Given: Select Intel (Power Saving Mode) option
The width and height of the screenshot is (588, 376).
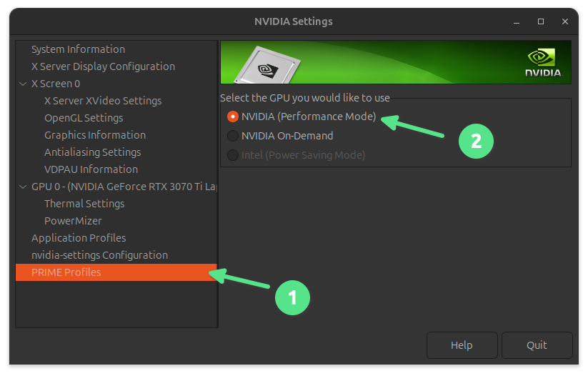Looking at the screenshot, I should 232,154.
